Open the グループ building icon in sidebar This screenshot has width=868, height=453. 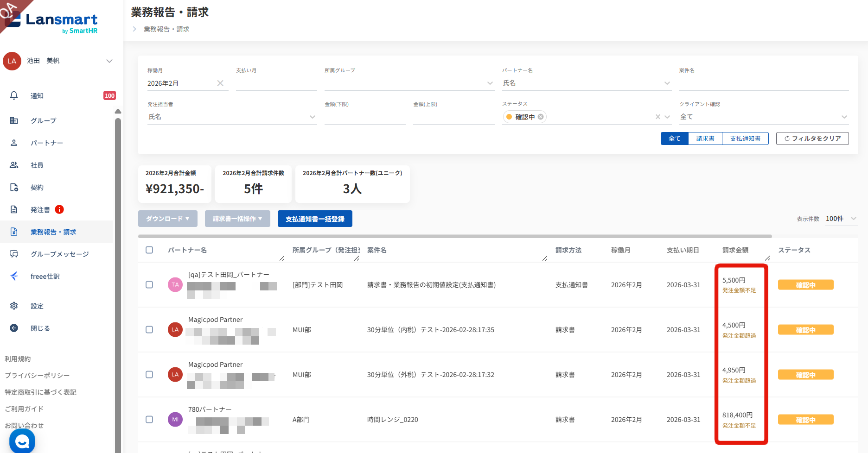point(14,120)
